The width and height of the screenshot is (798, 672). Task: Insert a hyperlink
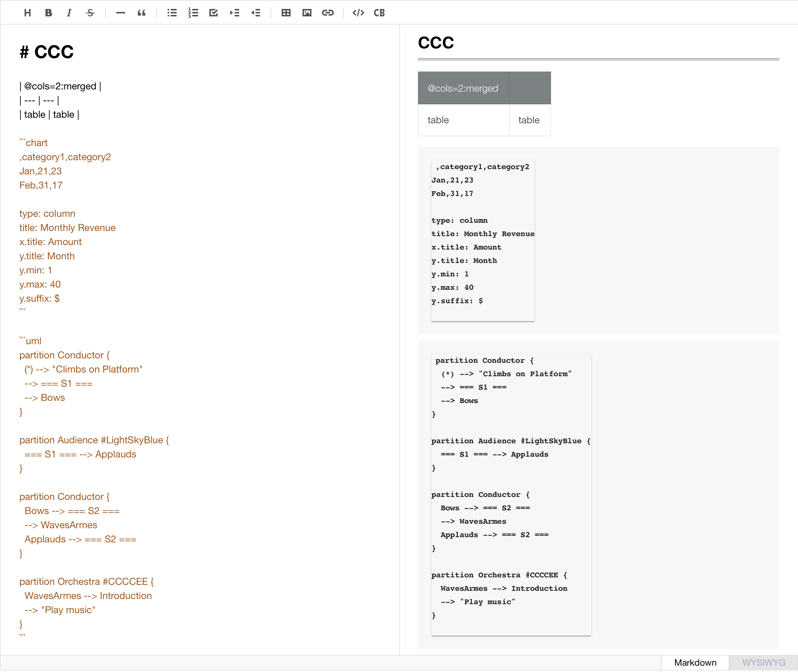[x=328, y=13]
